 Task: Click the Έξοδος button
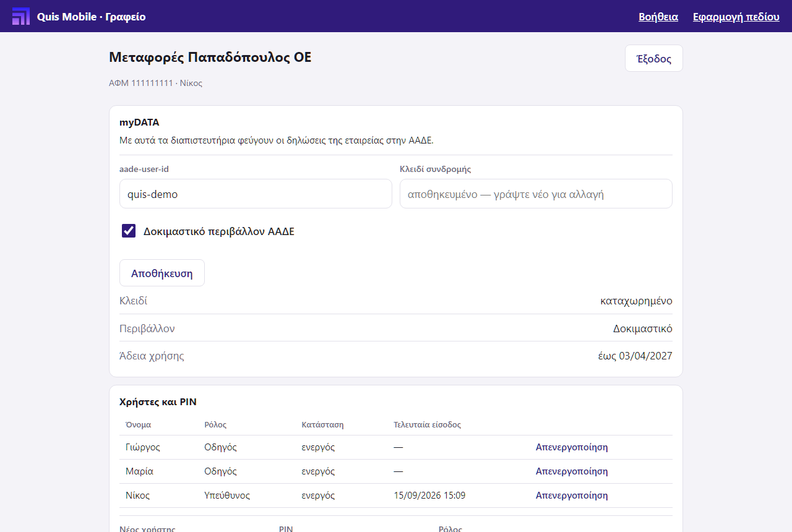(654, 59)
